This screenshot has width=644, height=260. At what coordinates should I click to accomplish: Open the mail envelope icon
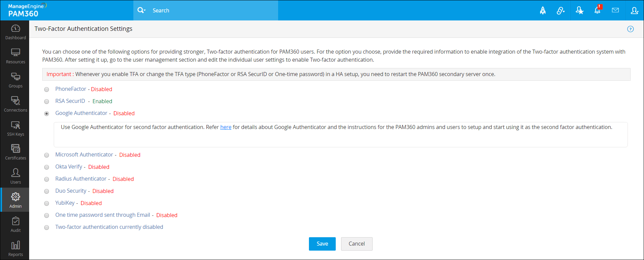[x=615, y=10]
